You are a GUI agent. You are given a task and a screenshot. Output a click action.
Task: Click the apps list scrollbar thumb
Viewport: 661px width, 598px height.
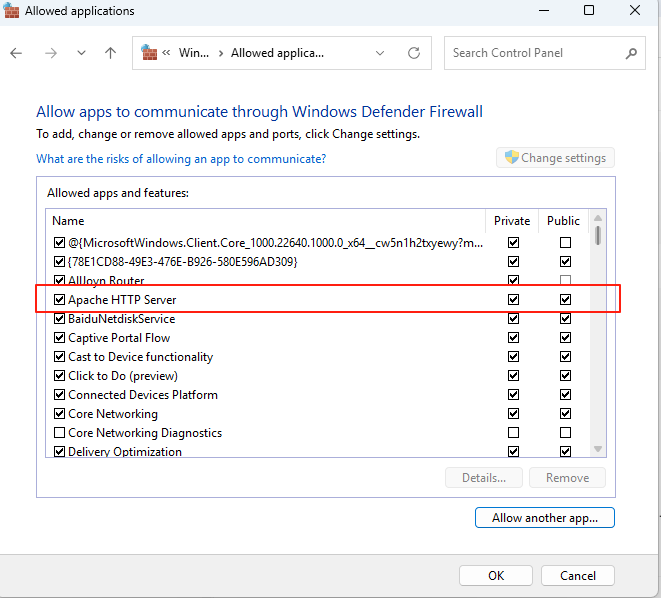click(598, 236)
